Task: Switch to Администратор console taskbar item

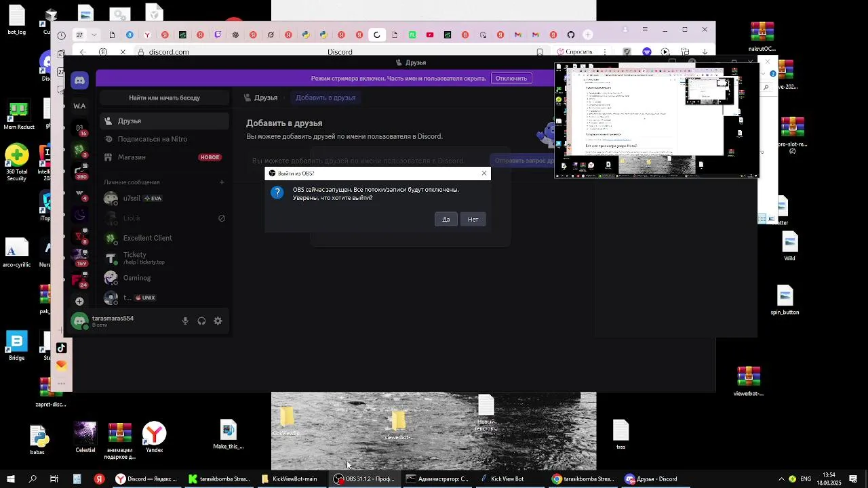Action: (437, 479)
